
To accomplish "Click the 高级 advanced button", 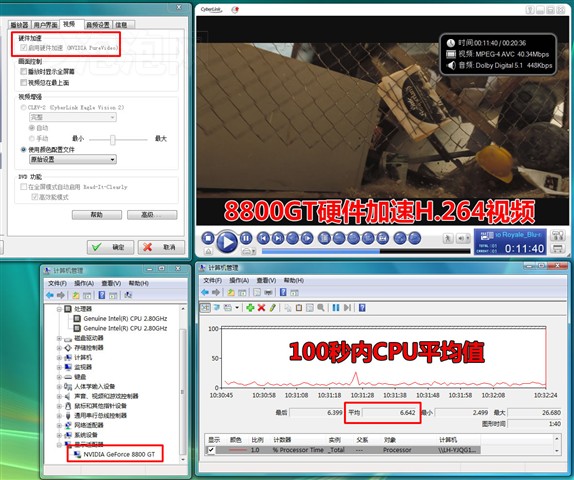I will point(152,215).
